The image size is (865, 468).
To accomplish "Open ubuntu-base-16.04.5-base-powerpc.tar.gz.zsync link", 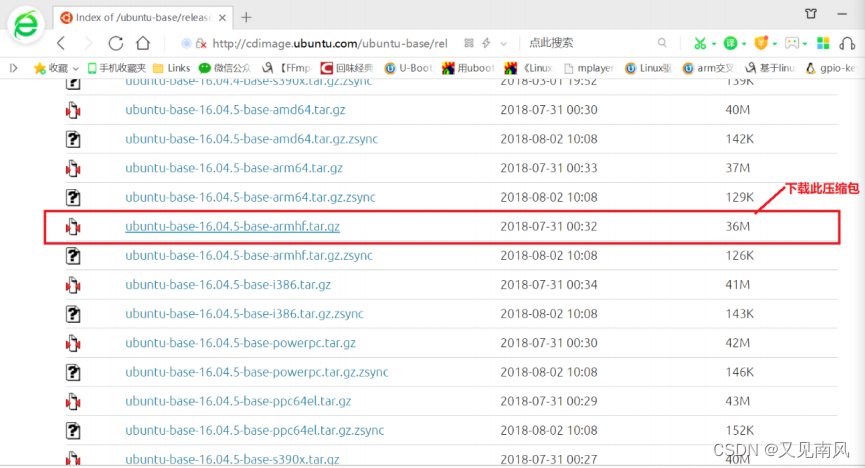I will (257, 372).
